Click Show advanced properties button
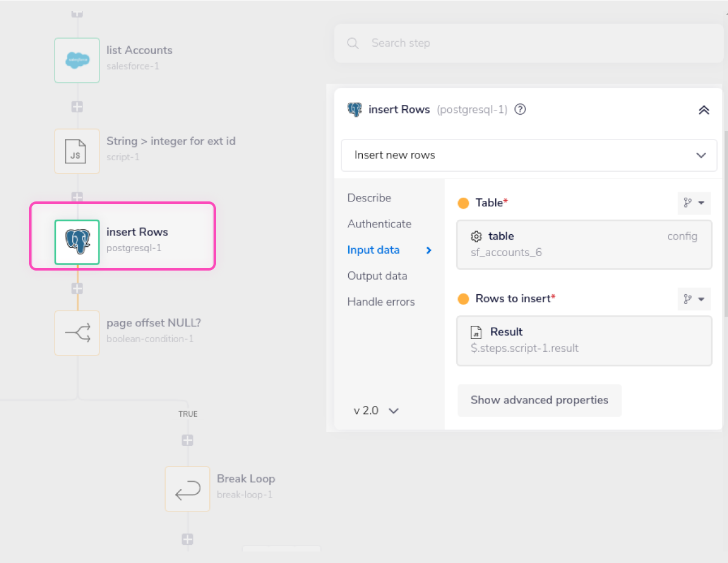The width and height of the screenshot is (728, 563). 539,400
